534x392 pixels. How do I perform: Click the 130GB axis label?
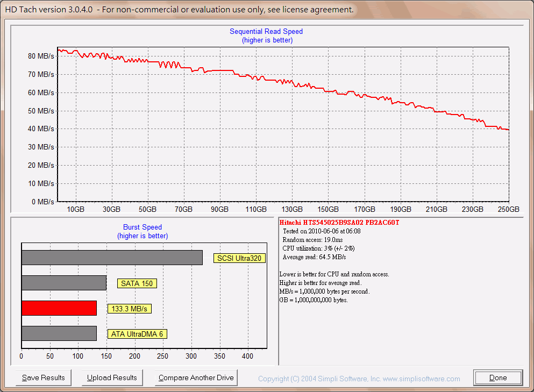point(292,209)
